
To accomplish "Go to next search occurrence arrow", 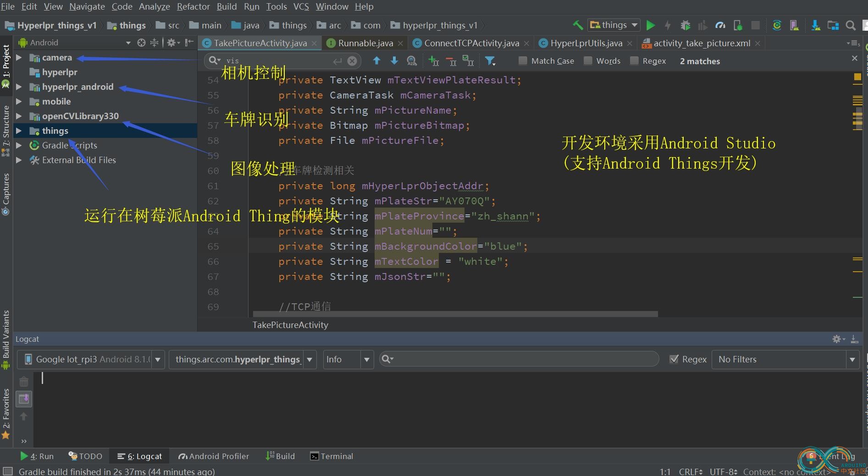I will 394,60.
